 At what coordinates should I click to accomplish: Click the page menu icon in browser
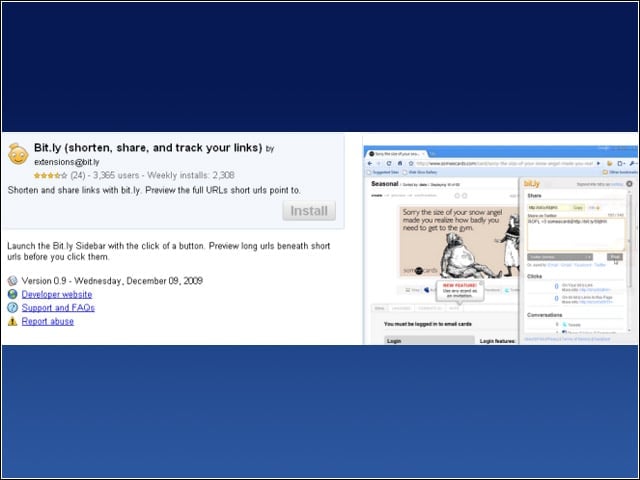pyautogui.click(x=621, y=163)
